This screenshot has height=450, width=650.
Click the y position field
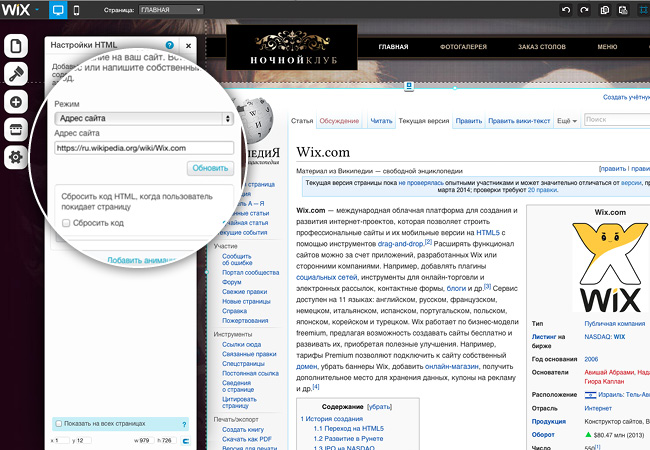click(x=84, y=440)
